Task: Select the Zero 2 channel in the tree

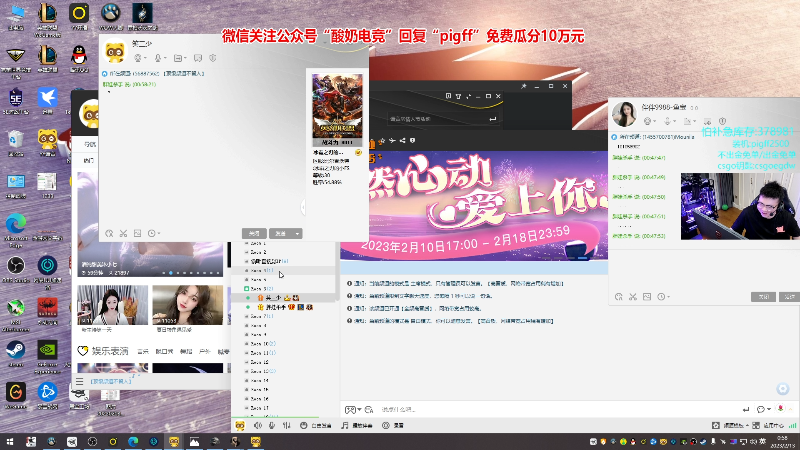Action: (258, 252)
